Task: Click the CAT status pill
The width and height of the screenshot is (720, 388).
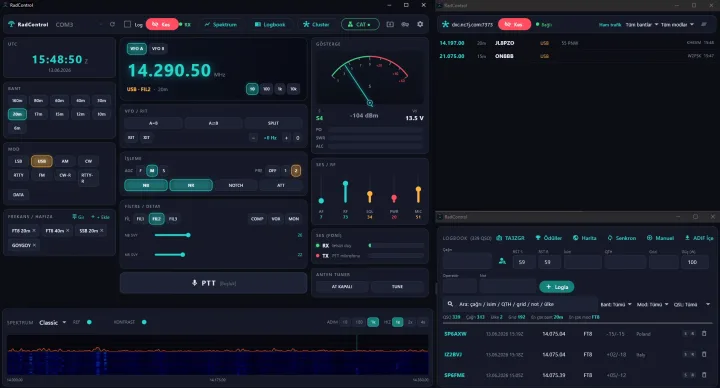Action: 360,24
